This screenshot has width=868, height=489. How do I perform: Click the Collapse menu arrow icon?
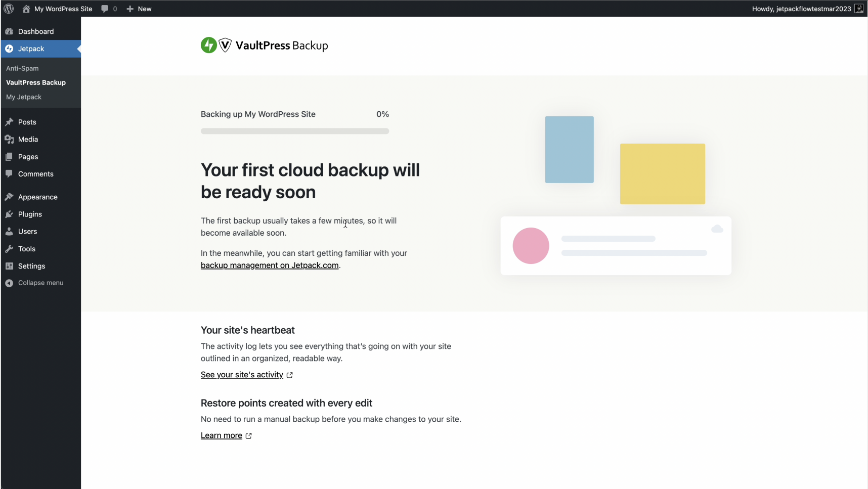(9, 283)
